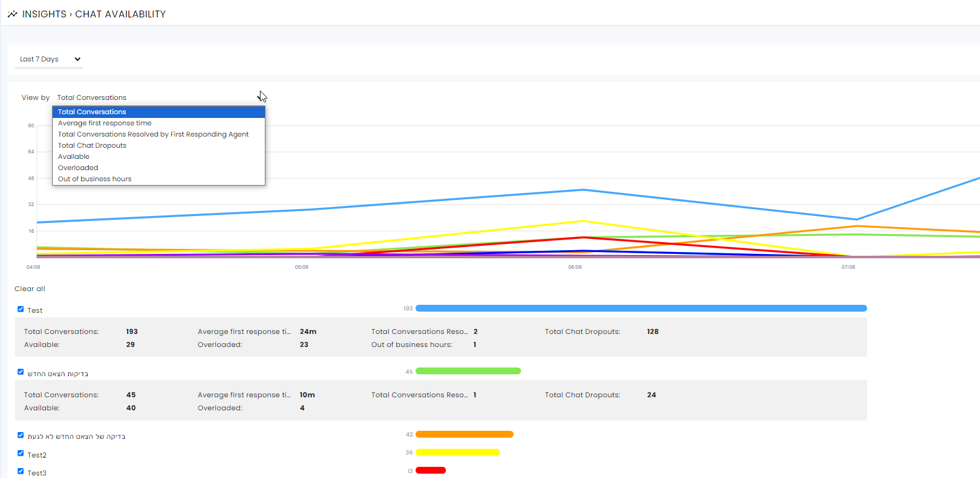Click the yellow 36 bar for Test2
Screen dimensions: 980x478
(x=458, y=453)
